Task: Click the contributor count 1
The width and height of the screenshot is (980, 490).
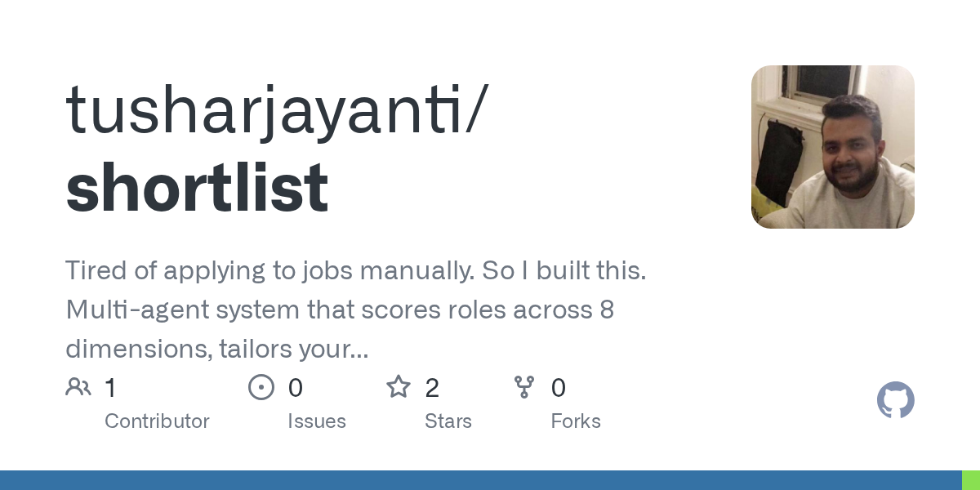Action: coord(110,388)
